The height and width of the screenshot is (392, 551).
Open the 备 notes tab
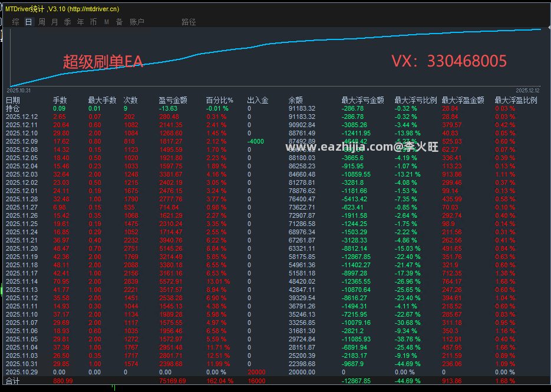[120, 22]
